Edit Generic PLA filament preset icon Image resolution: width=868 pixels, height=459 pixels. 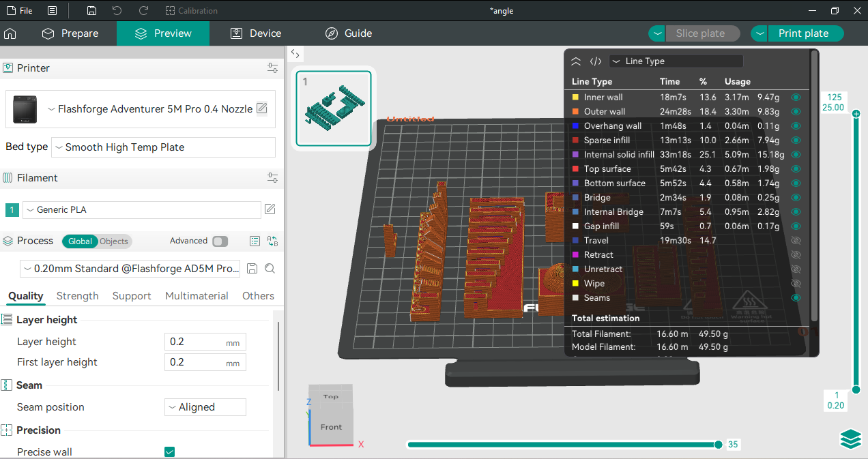[270, 209]
